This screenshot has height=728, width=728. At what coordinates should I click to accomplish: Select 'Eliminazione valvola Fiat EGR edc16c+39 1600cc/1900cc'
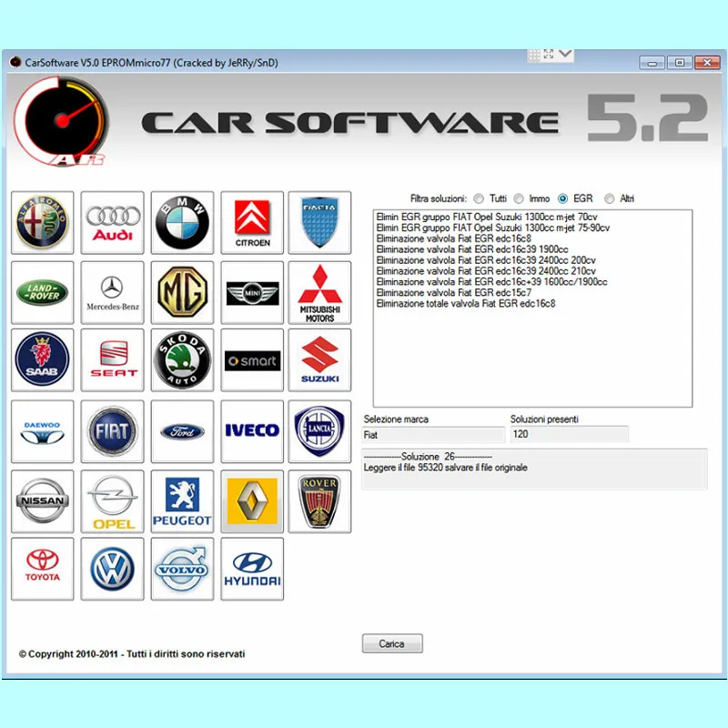[x=491, y=282]
